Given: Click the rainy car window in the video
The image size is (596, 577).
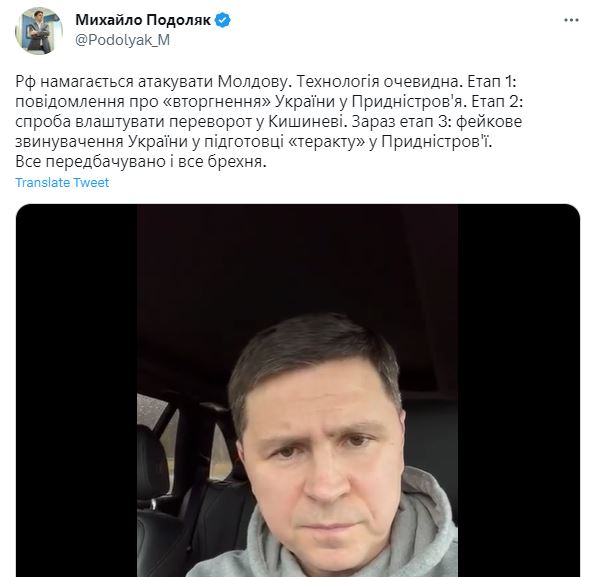Looking at the screenshot, I should [x=151, y=411].
